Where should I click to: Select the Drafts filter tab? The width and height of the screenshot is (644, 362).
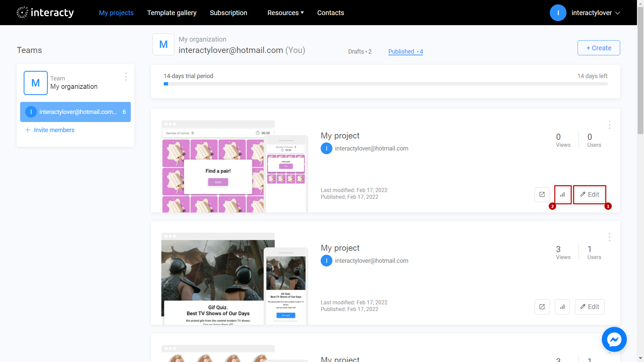tap(359, 52)
